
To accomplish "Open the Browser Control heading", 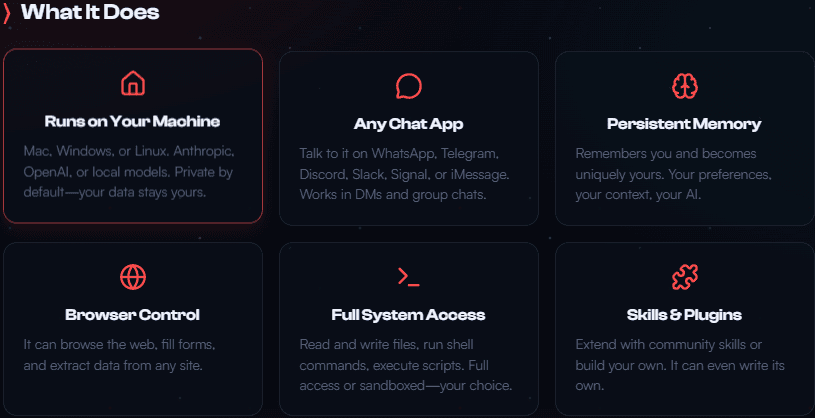I will [x=132, y=314].
